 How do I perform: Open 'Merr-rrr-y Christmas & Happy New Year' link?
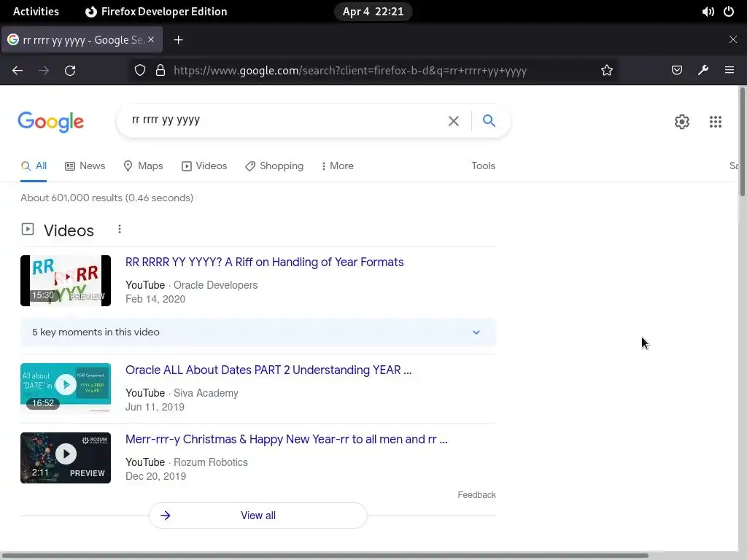(x=286, y=439)
